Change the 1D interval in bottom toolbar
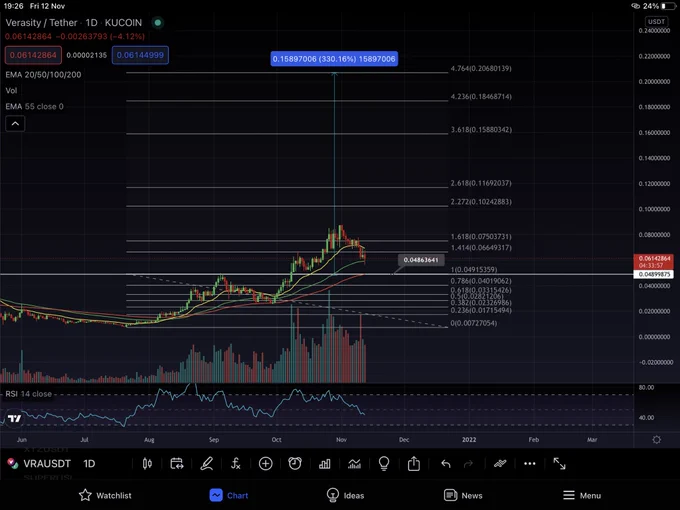The height and width of the screenshot is (510, 680). tap(89, 464)
